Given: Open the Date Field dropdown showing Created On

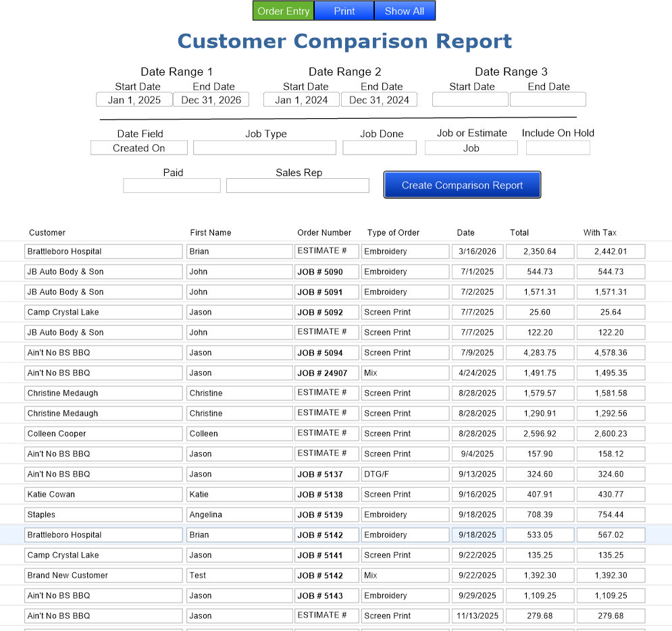Looking at the screenshot, I should coord(138,147).
